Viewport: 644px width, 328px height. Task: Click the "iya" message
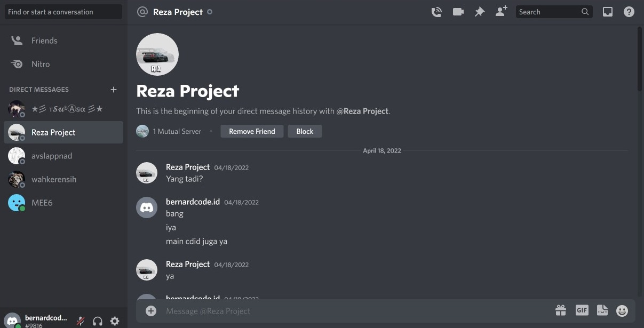[x=171, y=227]
